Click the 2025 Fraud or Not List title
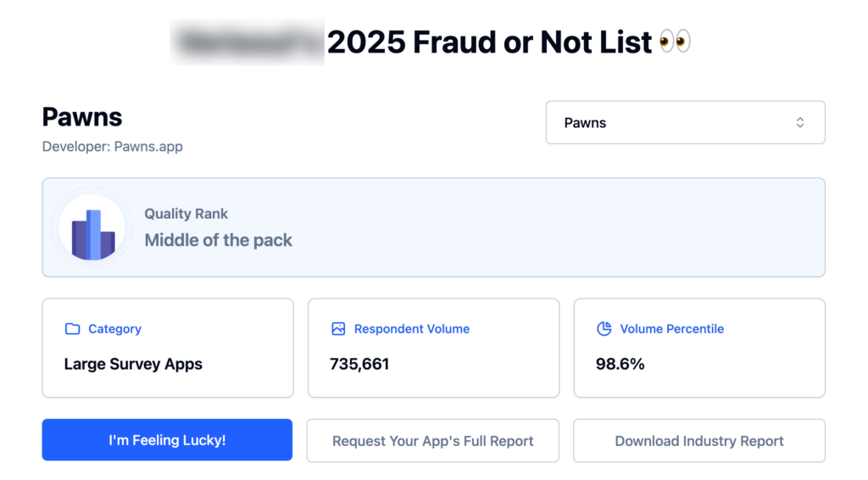The width and height of the screenshot is (868, 480). tap(489, 42)
